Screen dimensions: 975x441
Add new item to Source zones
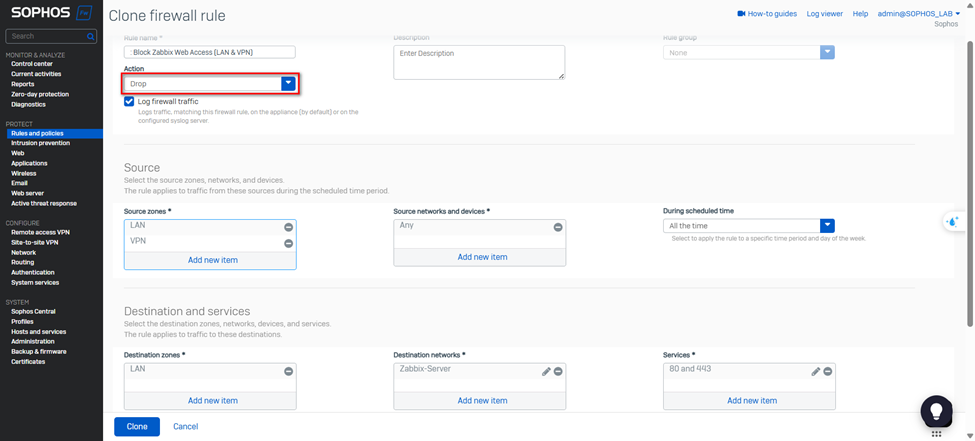[x=212, y=260]
